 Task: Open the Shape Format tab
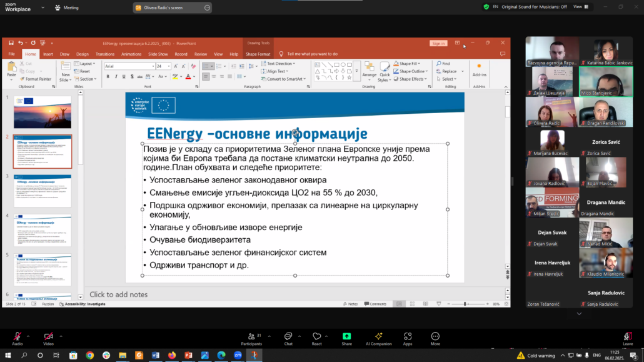click(258, 54)
